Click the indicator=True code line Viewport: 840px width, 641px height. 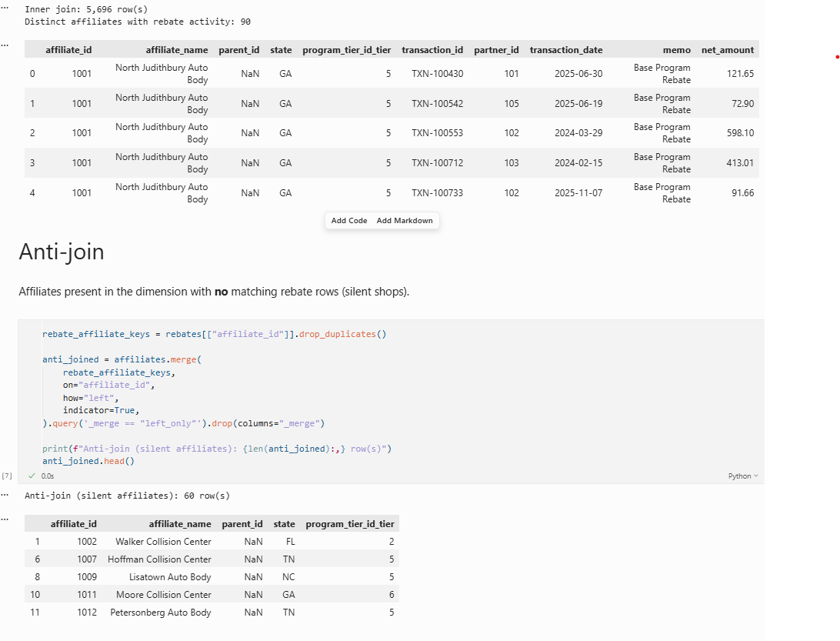[102, 411]
